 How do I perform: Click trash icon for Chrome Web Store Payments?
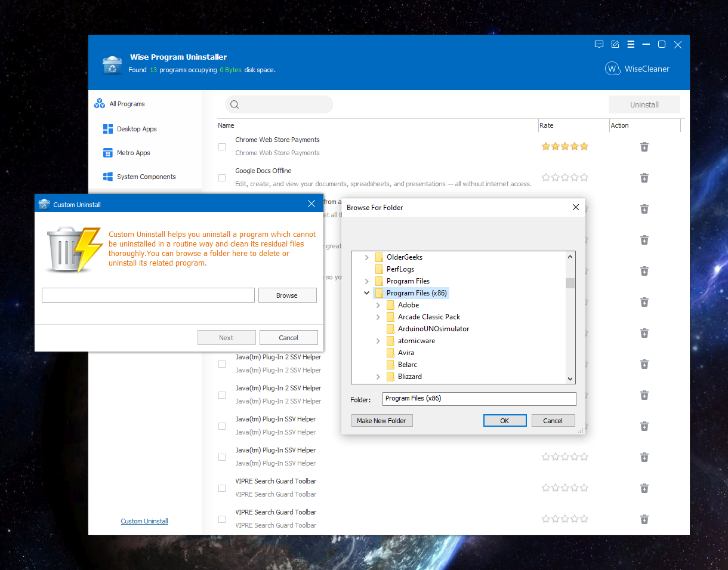(644, 147)
